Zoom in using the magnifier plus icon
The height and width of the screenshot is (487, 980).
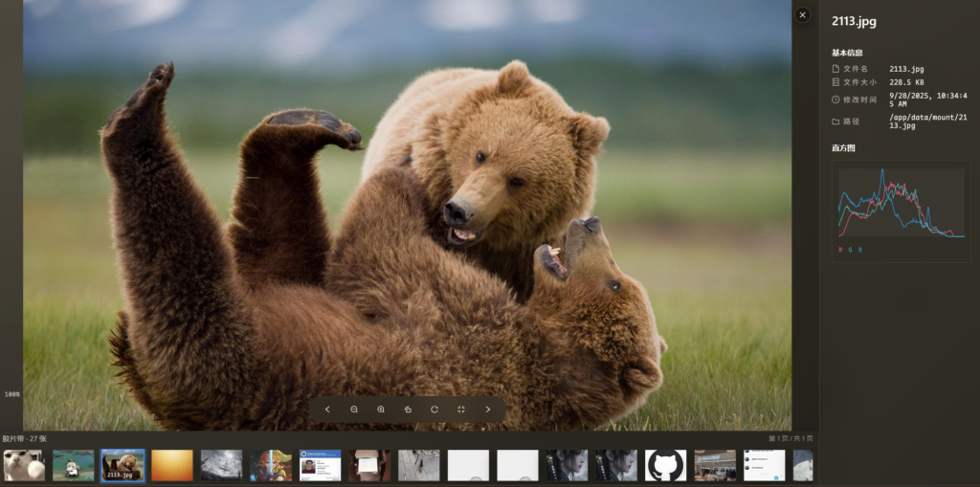coord(381,410)
